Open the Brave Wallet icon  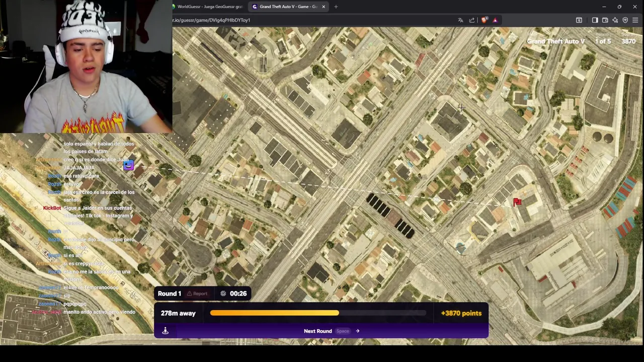click(x=605, y=20)
